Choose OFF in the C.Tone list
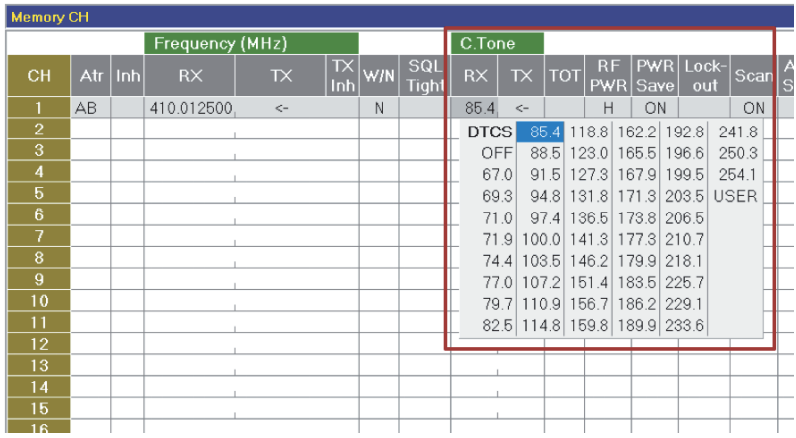This screenshot has width=796, height=438. [496, 153]
